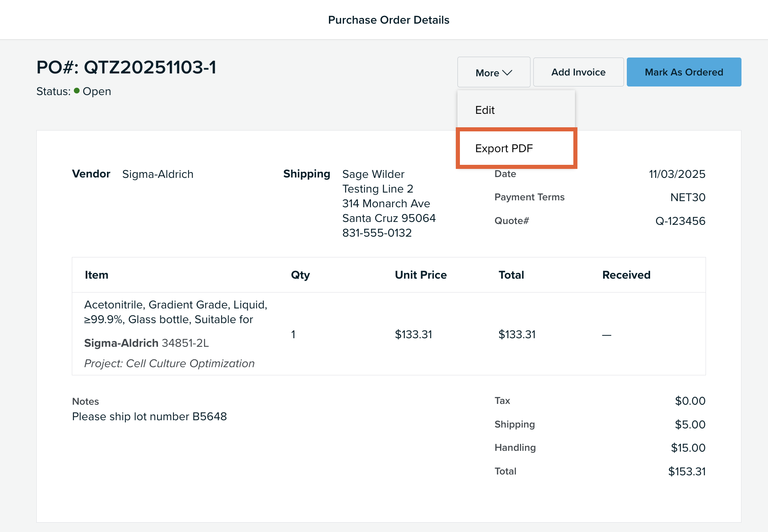The height and width of the screenshot is (532, 768).
Task: Choose Export PDF from the menu
Action: (504, 149)
